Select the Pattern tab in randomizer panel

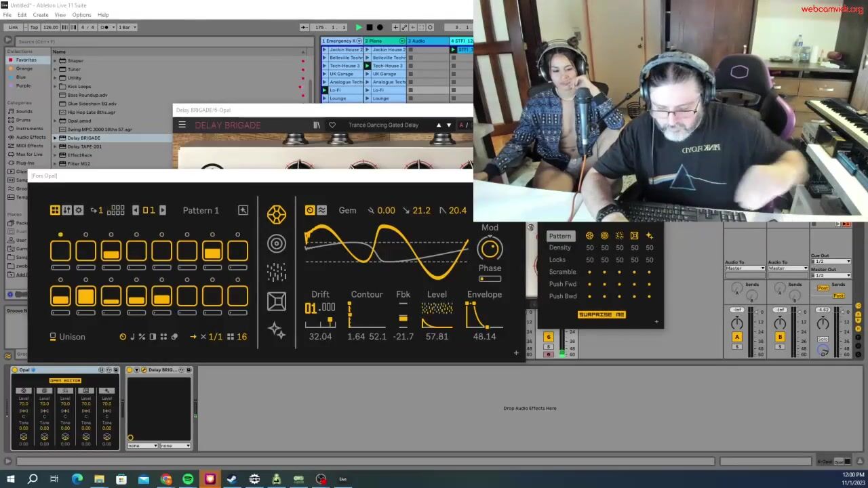(x=559, y=236)
